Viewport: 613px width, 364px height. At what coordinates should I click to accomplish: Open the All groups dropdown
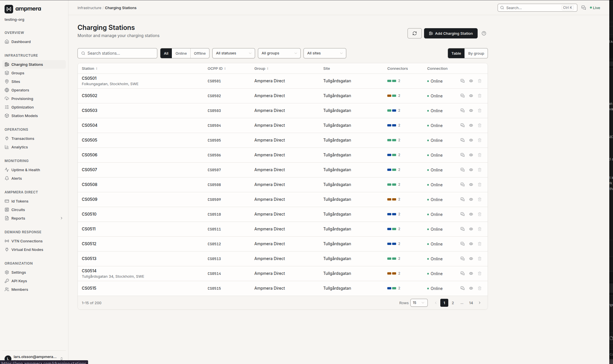(279, 53)
